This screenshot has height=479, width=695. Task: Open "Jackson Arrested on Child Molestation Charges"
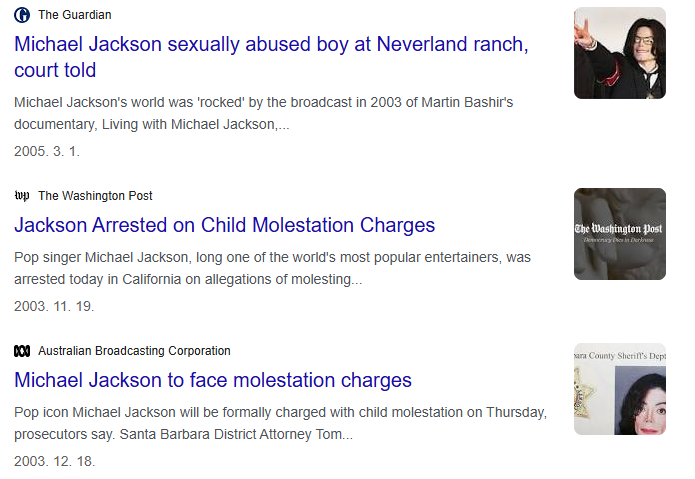[x=224, y=225]
